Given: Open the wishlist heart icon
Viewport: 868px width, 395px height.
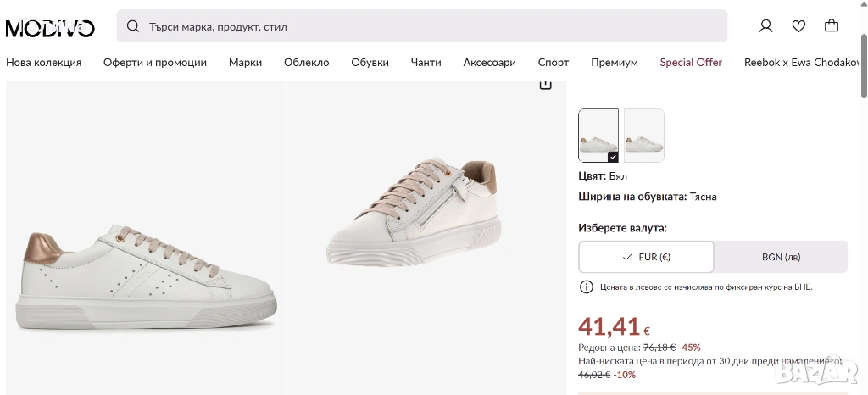Looking at the screenshot, I should (798, 26).
